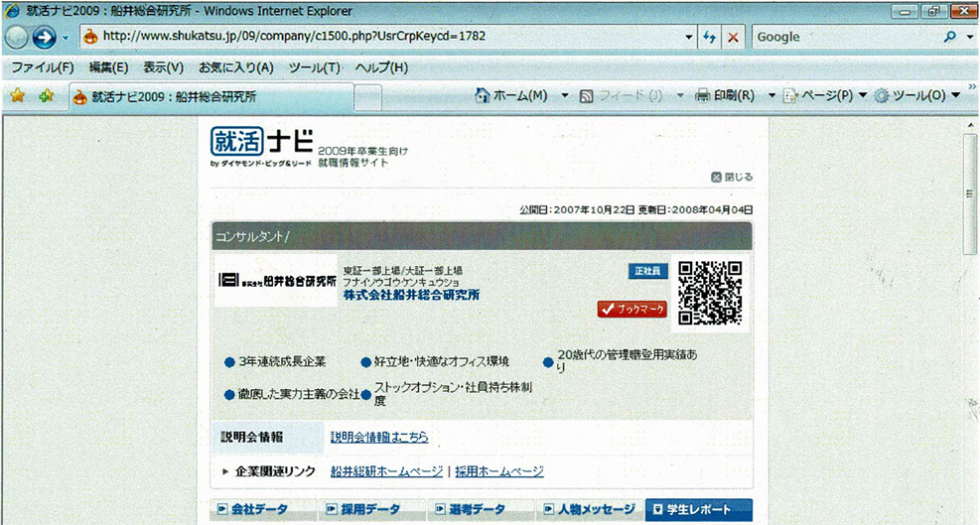980x525 pixels.
Task: Click the ホーム(M) home button
Action: tap(511, 95)
